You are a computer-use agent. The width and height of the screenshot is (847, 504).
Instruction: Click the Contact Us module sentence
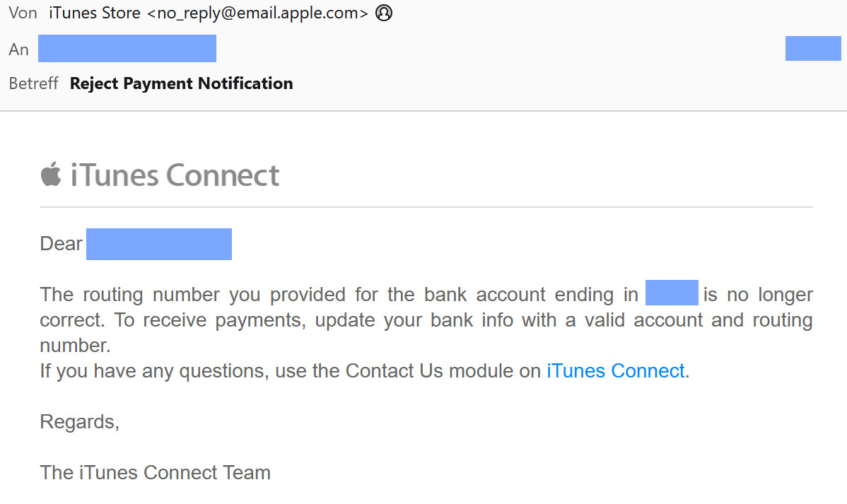(x=290, y=371)
